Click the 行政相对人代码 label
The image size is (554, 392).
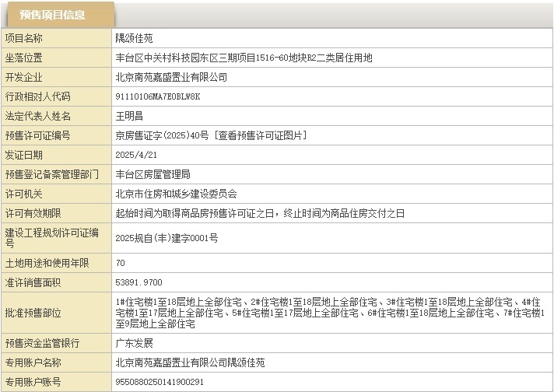click(x=38, y=96)
